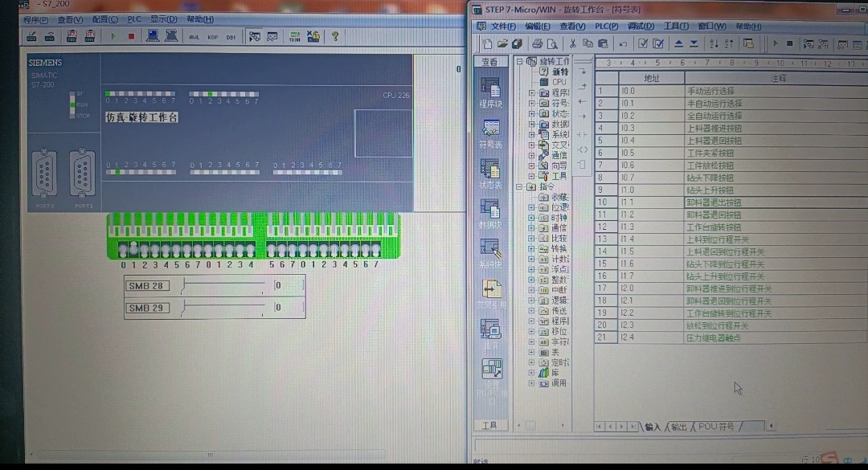The width and height of the screenshot is (868, 470).
Task: Expand 时钟 instruction folder
Action: coord(531,218)
